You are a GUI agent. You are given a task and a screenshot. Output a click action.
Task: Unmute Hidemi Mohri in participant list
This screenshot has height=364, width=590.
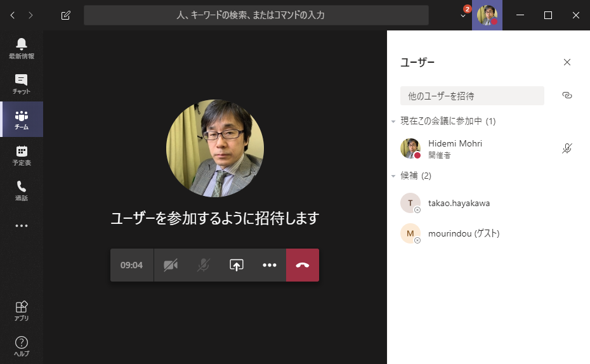pyautogui.click(x=567, y=148)
